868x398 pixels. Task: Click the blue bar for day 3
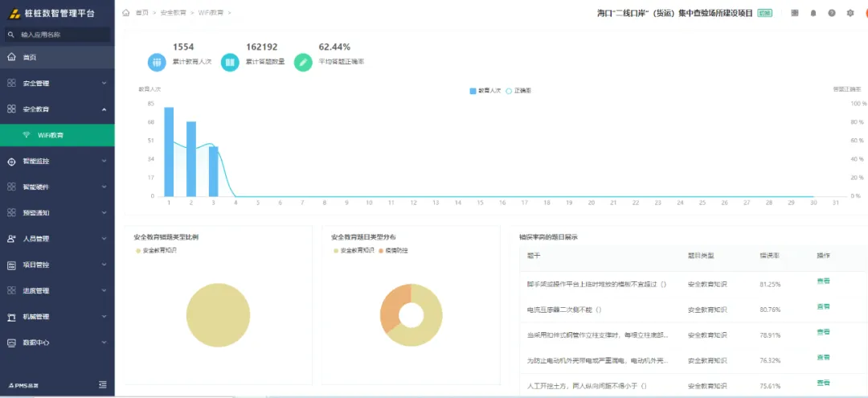click(x=213, y=171)
